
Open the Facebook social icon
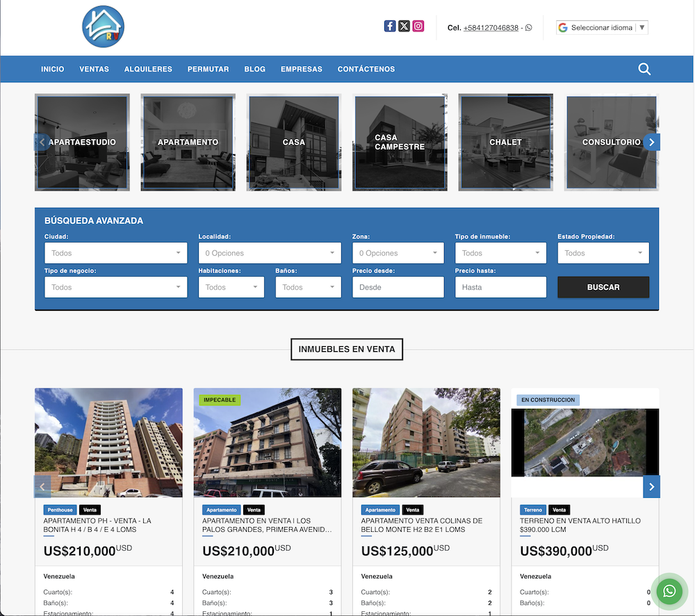(390, 26)
